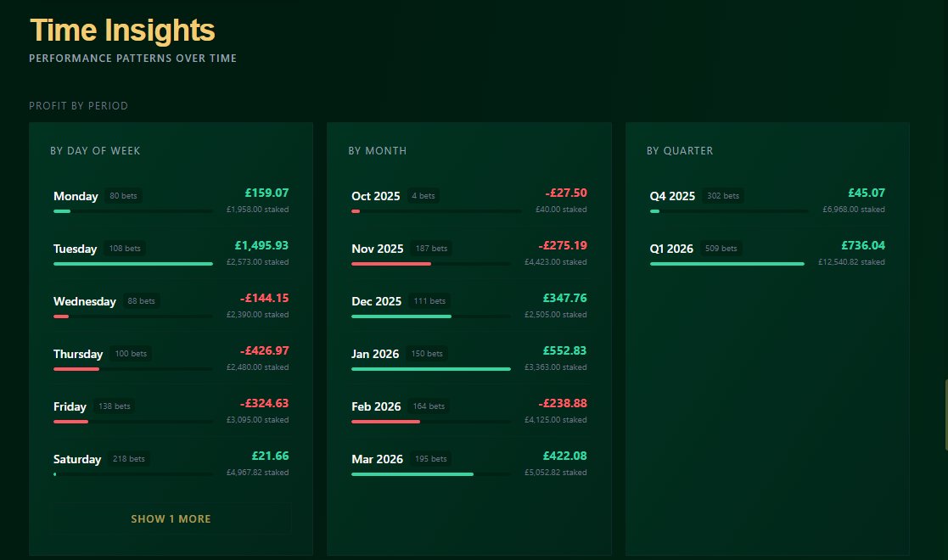Click the Time Insights page title
This screenshot has width=948, height=560.
[x=122, y=31]
